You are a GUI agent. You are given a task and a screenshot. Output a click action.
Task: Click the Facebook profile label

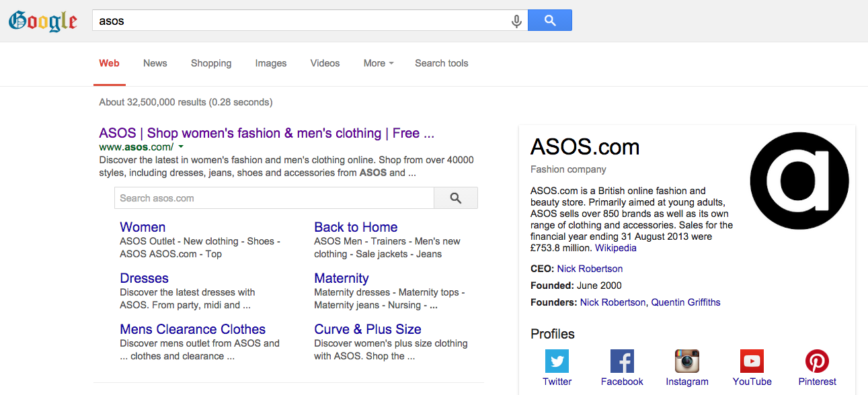coord(623,382)
